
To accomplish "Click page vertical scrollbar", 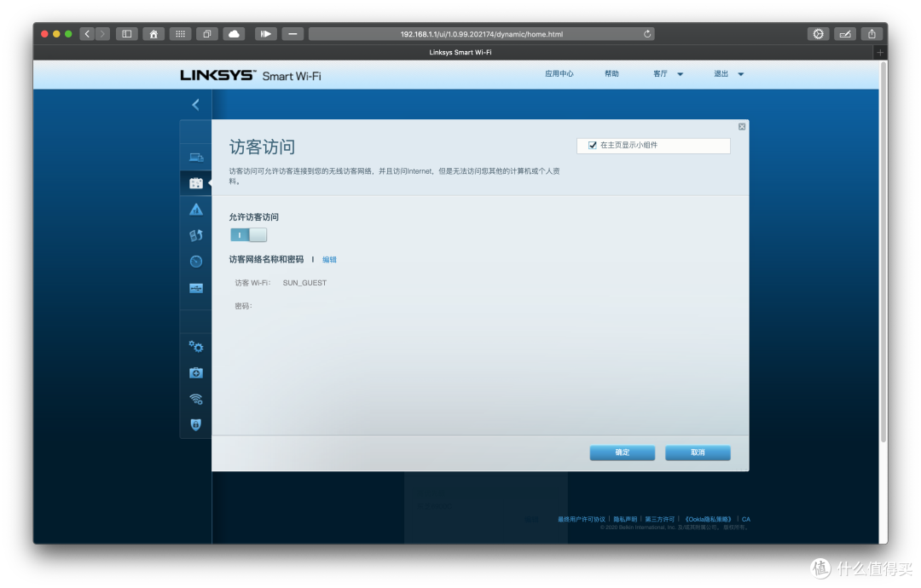I will coord(883,252).
